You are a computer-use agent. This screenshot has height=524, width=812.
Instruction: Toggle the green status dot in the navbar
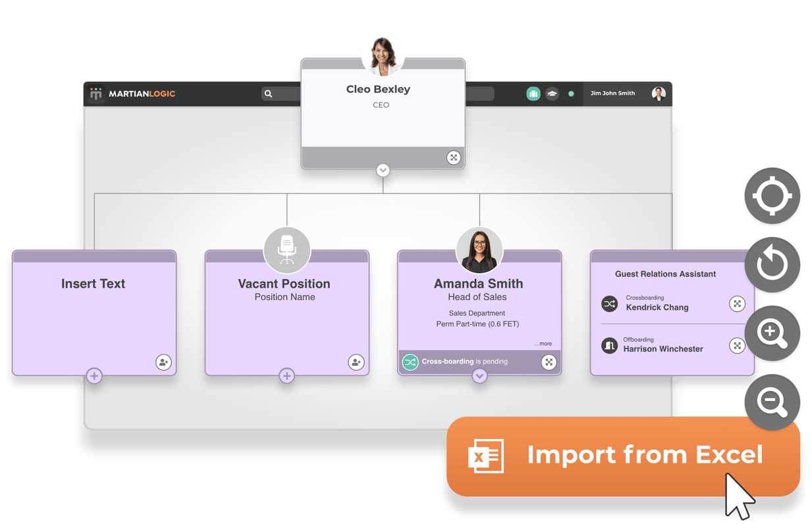click(x=571, y=93)
